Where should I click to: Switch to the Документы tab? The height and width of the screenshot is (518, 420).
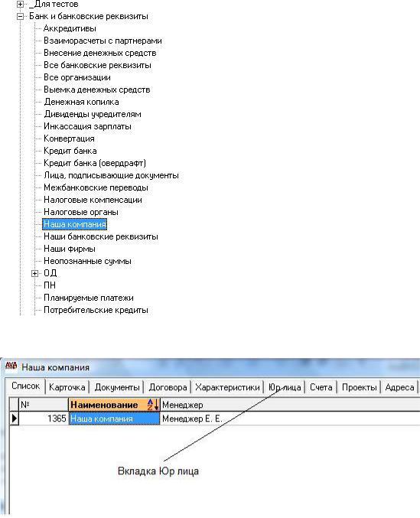(x=117, y=387)
